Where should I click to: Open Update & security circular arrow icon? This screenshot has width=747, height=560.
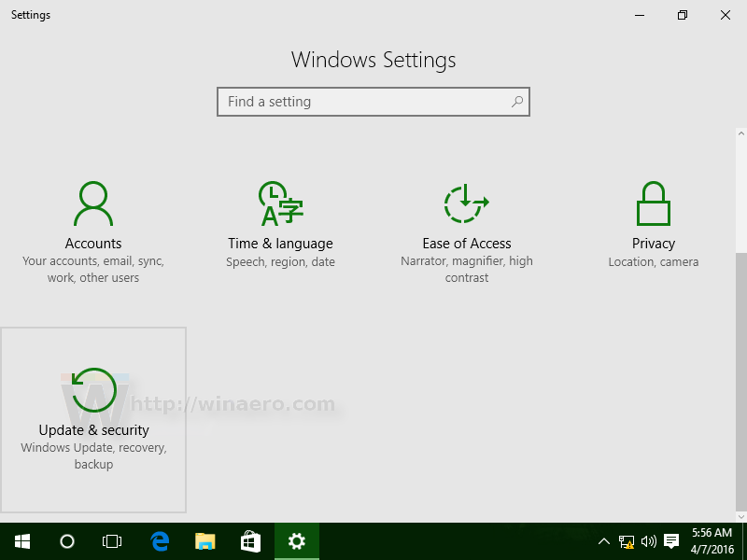tap(94, 390)
